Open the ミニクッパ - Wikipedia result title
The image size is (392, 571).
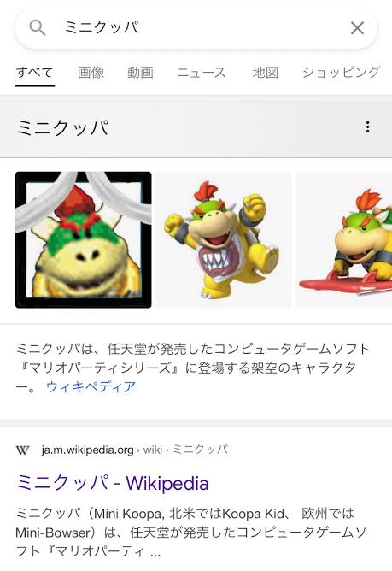[x=113, y=483]
